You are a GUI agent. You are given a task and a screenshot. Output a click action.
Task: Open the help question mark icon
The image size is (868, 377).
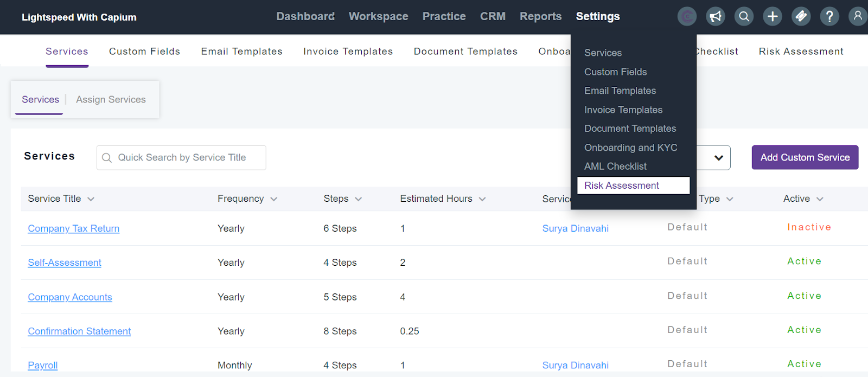click(829, 16)
